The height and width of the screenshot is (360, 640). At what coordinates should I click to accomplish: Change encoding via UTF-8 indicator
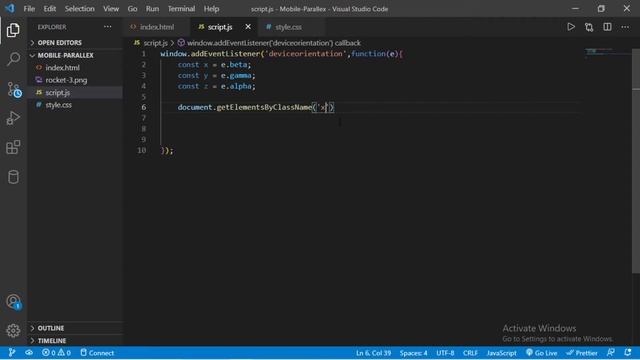click(x=445, y=353)
